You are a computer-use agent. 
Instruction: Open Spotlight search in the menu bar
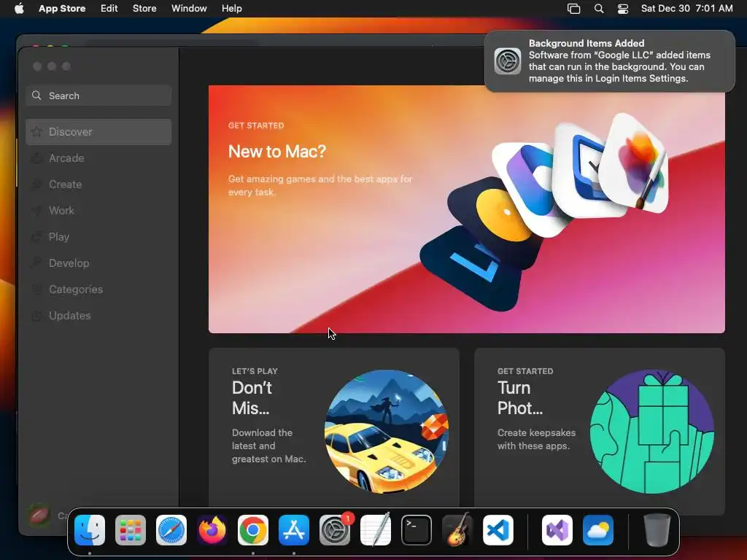click(x=599, y=9)
